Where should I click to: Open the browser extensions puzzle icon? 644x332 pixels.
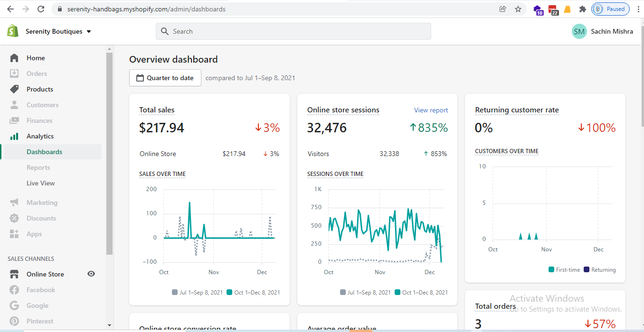pyautogui.click(x=583, y=9)
